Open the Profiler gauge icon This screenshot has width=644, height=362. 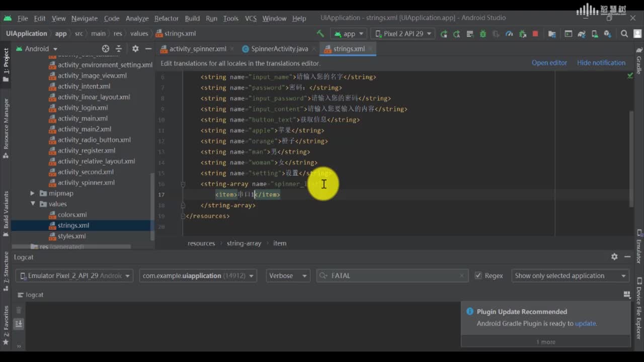pyautogui.click(x=509, y=34)
